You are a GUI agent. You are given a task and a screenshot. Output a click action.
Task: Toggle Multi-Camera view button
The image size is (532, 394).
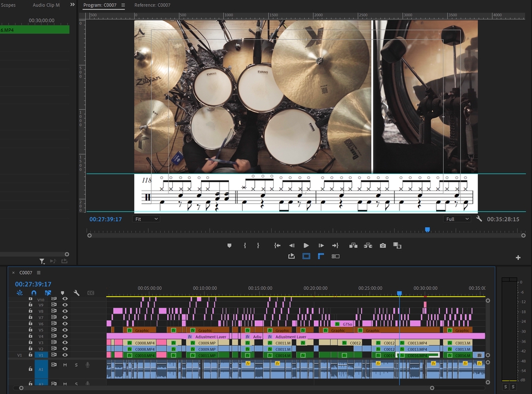click(335, 256)
